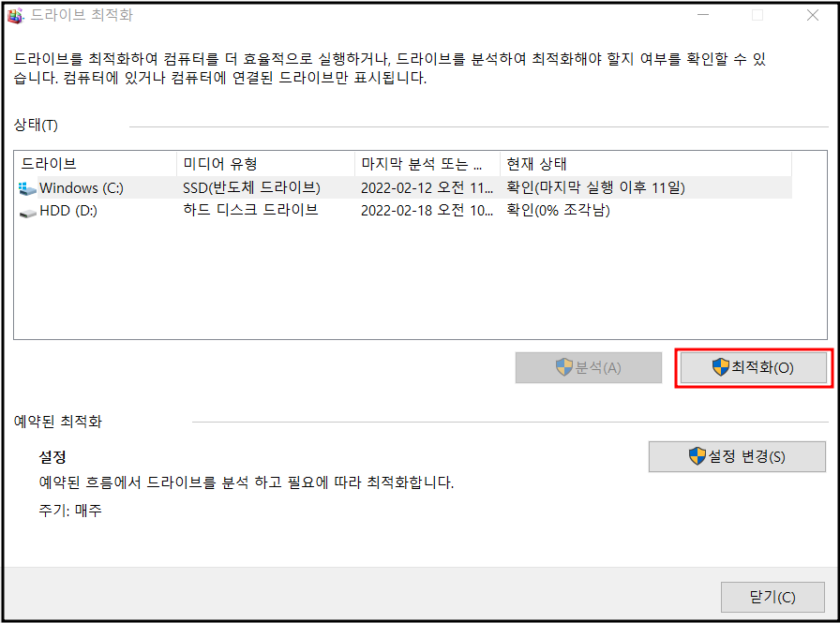Image resolution: width=840 pixels, height=623 pixels.
Task: Sort by the 드라이브 column header
Action: 97,164
